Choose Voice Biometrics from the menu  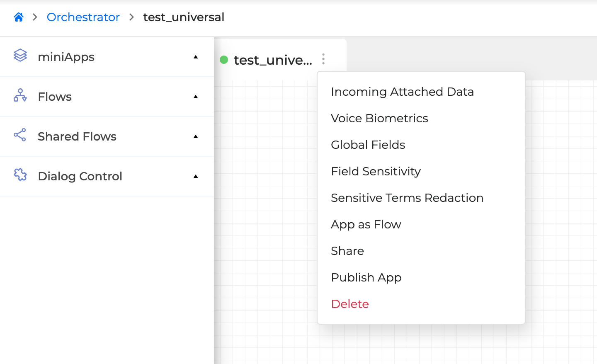click(x=379, y=118)
